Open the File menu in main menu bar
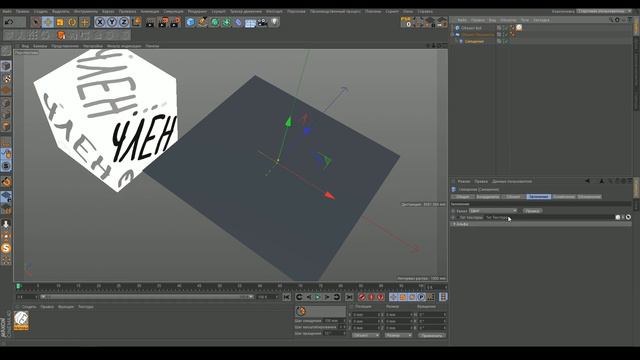Viewport: 640px width, 360px height. click(x=7, y=11)
